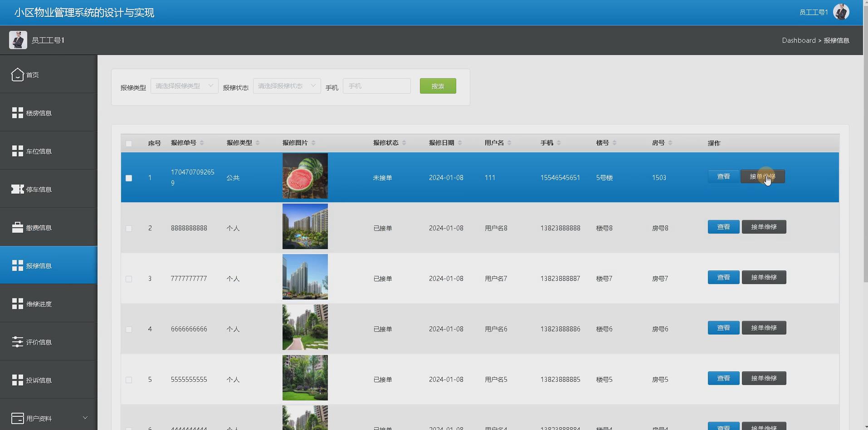Click the green 搜索 button
The image size is (868, 430).
click(x=438, y=86)
